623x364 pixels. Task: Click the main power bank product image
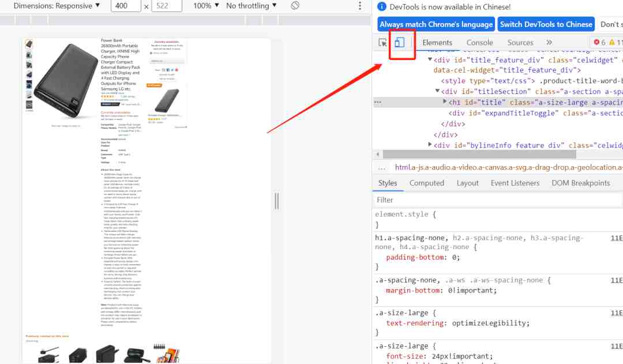click(x=66, y=81)
